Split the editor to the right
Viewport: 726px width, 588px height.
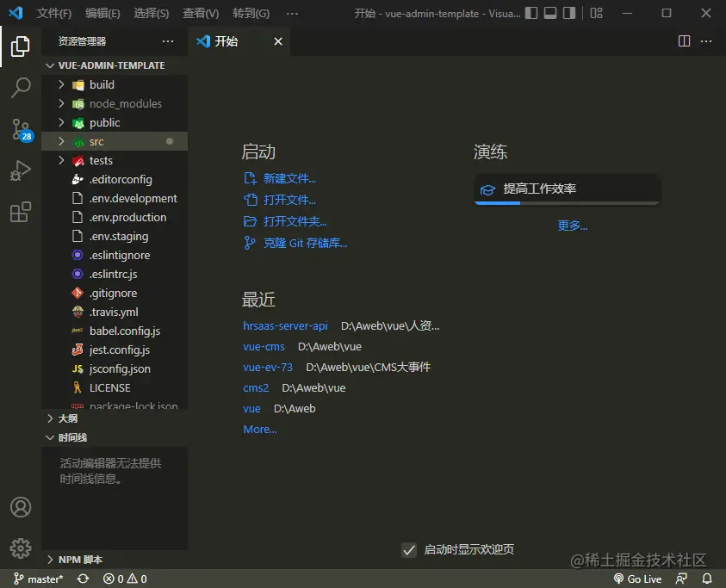click(x=684, y=41)
